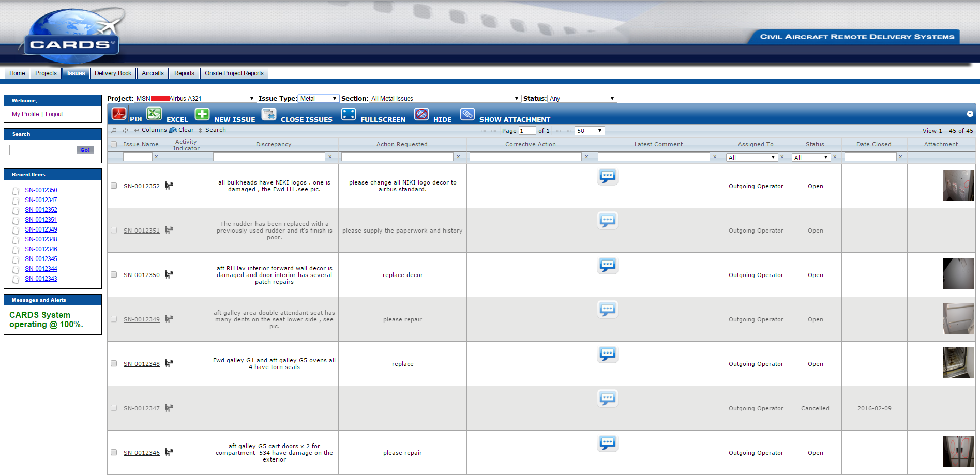Viewport: 980px width, 475px height.
Task: Open the Issue Type dropdown
Action: pos(319,99)
